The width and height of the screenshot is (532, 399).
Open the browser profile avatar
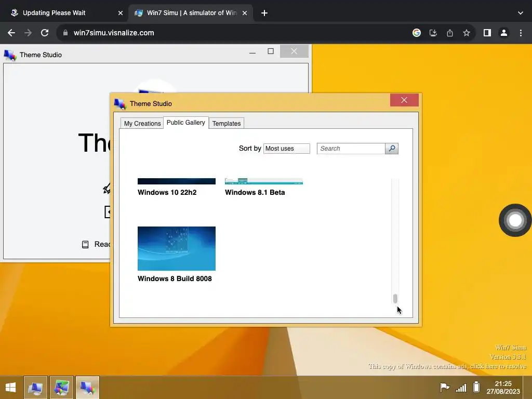click(504, 33)
